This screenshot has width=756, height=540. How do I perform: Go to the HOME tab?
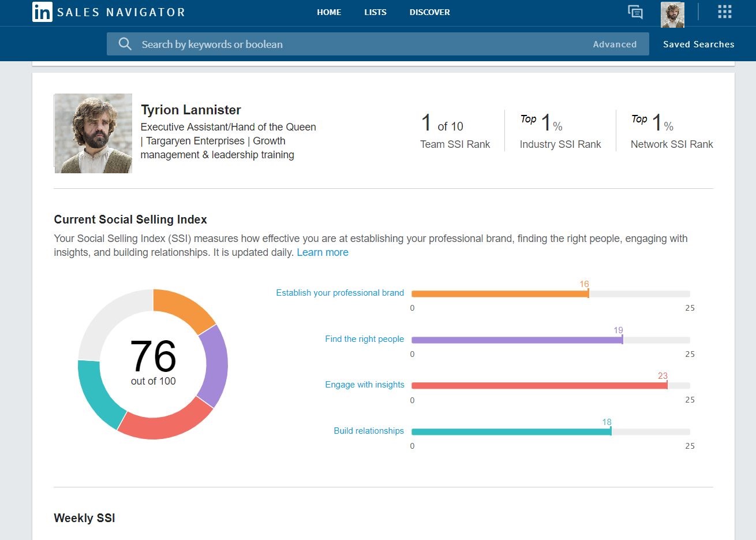(x=329, y=12)
